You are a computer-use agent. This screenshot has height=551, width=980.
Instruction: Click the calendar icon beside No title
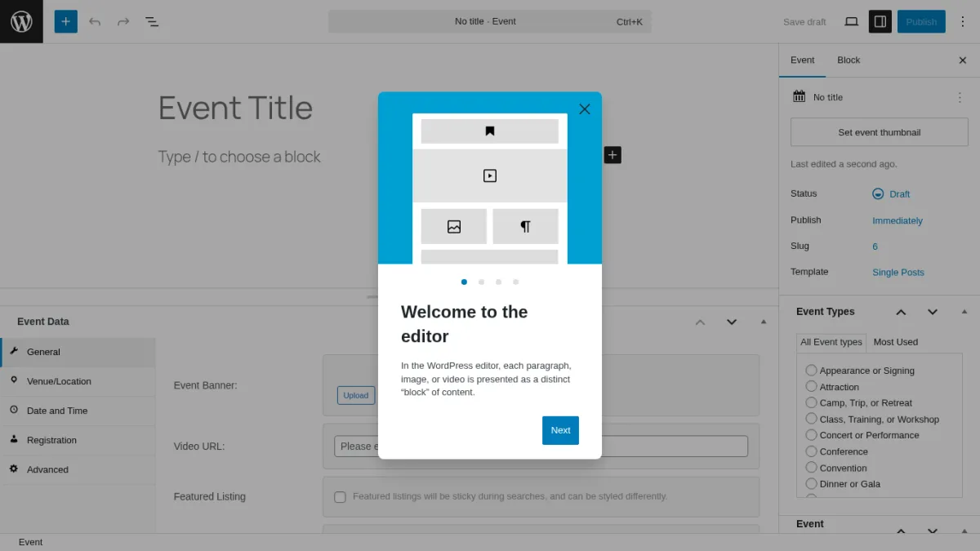click(799, 96)
